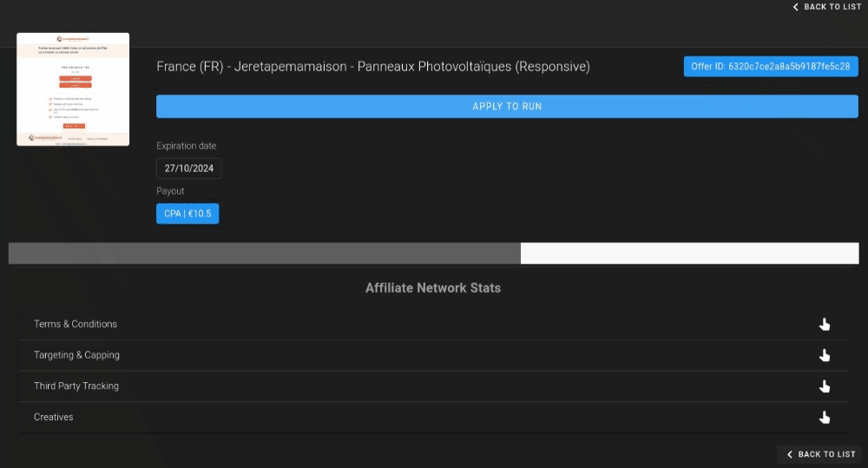Screen dimensions: 868x468
Task: Click the hand pointer icon for Targeting & Capping
Action: 825,356
